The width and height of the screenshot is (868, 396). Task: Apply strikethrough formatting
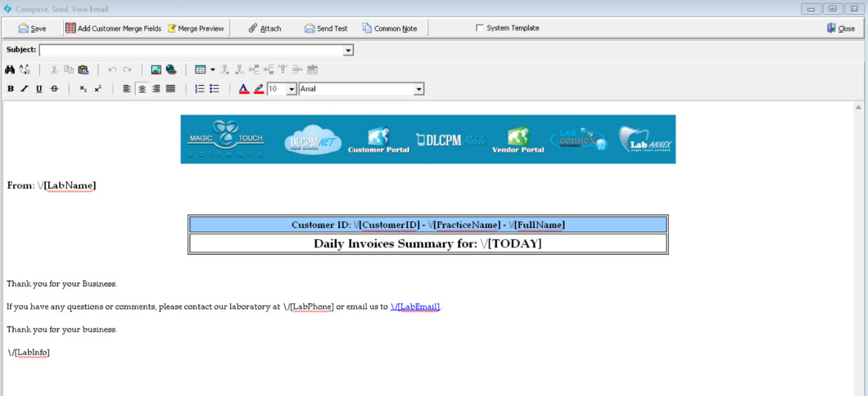point(53,89)
